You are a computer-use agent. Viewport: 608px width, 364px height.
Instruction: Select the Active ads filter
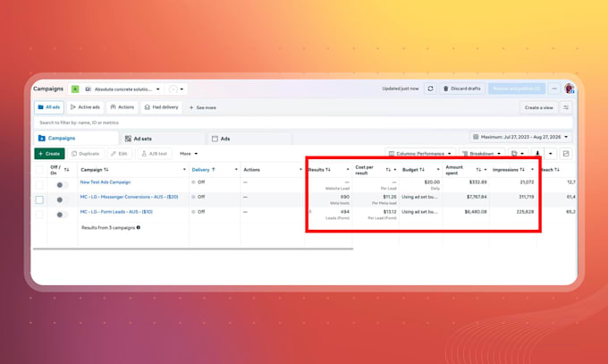(85, 107)
